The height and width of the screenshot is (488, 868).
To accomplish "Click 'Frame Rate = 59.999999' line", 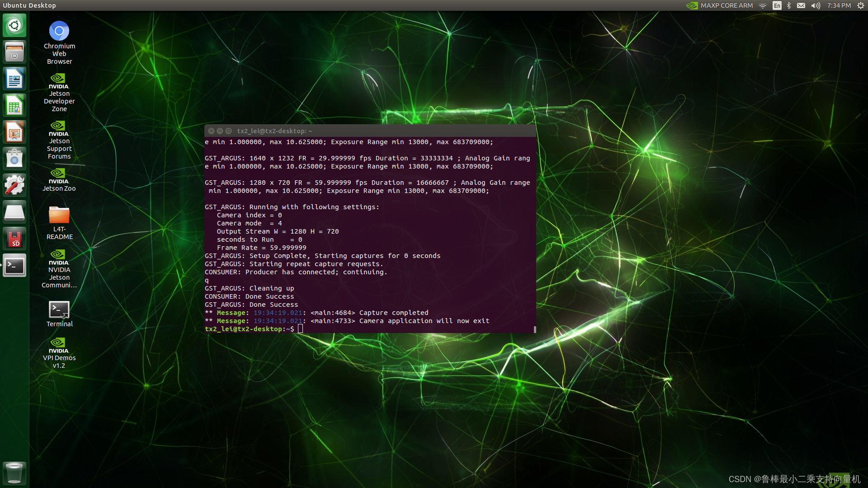I will coord(261,248).
